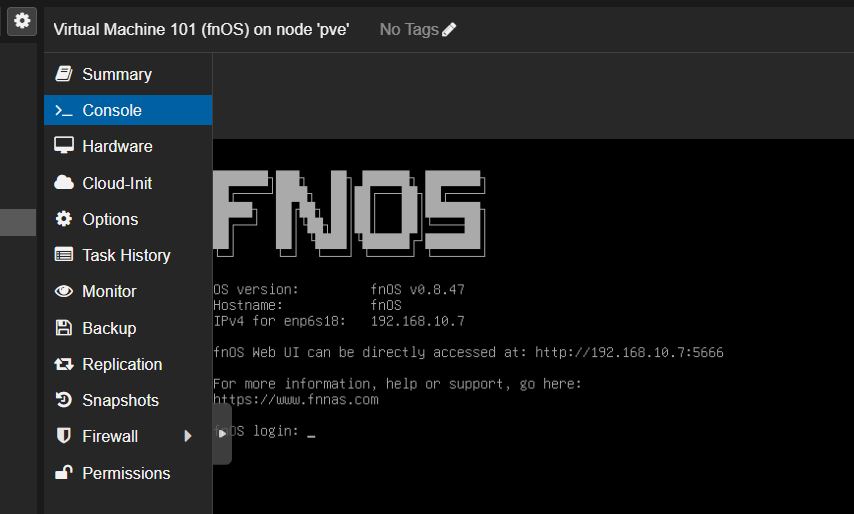This screenshot has height=514, width=854.
Task: Select the Console menu item
Action: coord(128,110)
